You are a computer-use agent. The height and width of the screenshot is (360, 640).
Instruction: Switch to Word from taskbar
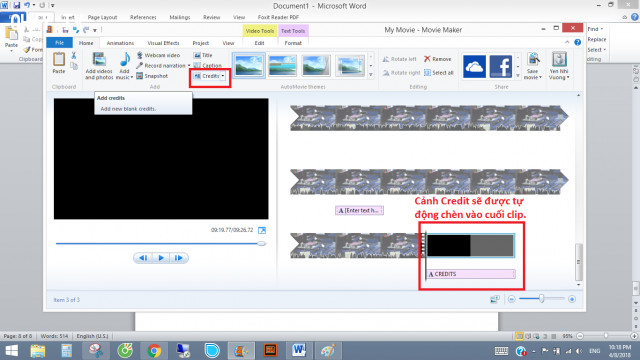[x=299, y=351]
